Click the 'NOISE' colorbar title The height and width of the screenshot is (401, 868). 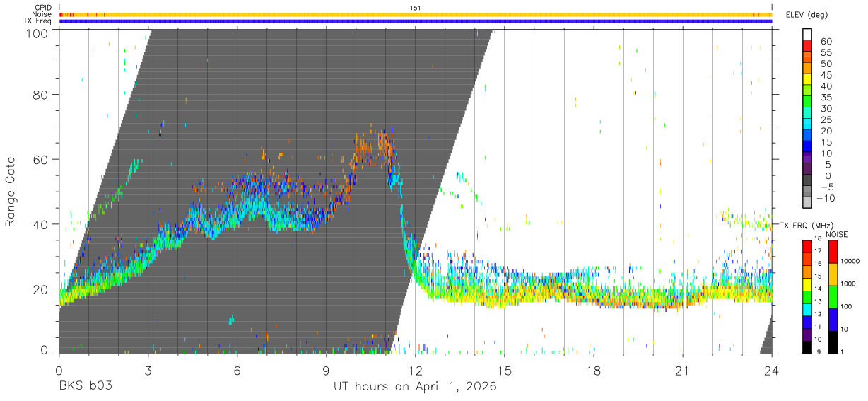(x=837, y=233)
